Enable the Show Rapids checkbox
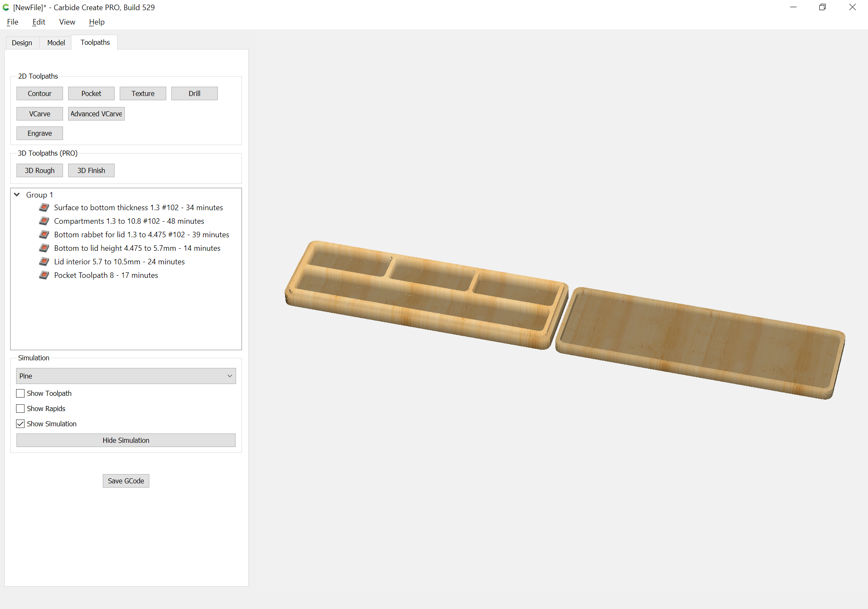868x609 pixels. pos(20,409)
